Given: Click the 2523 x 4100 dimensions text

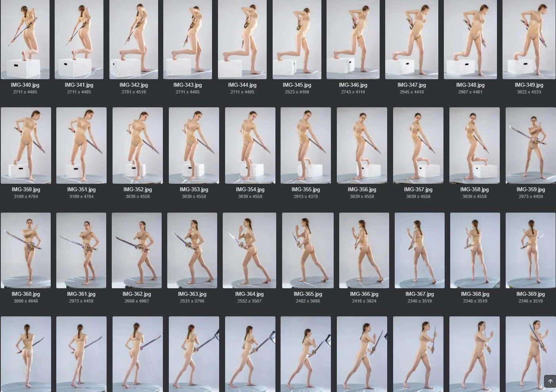Looking at the screenshot, I should click(x=297, y=92).
